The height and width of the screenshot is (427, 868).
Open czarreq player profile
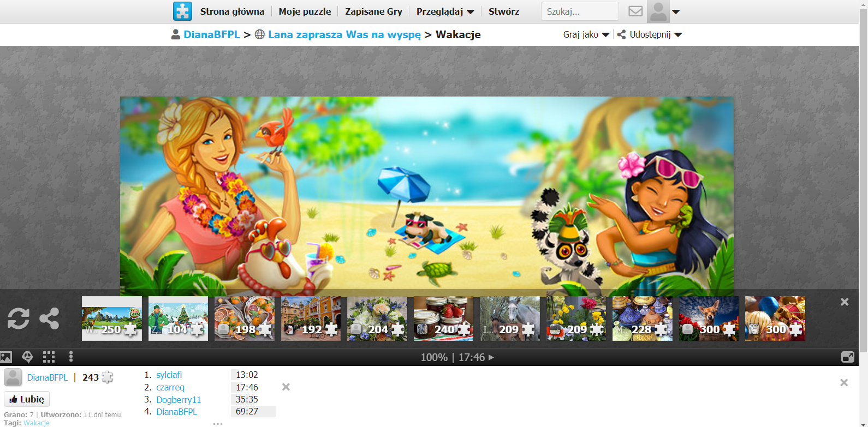coord(170,387)
